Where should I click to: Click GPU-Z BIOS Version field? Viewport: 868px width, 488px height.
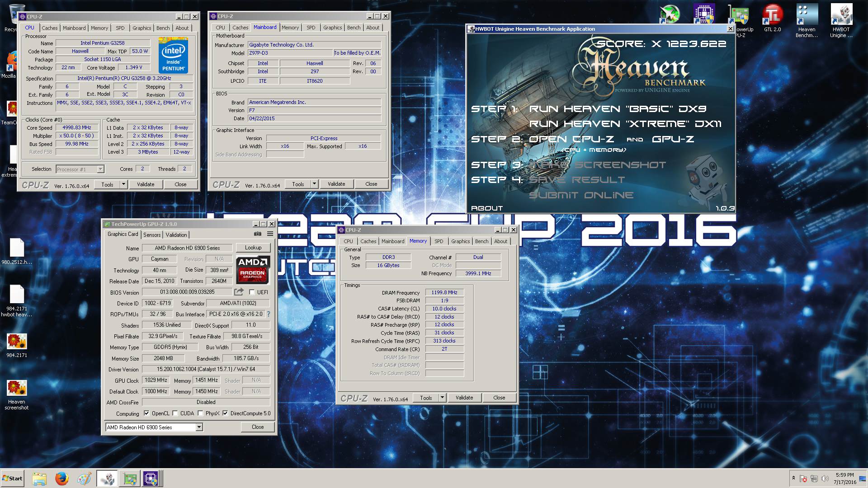187,292
